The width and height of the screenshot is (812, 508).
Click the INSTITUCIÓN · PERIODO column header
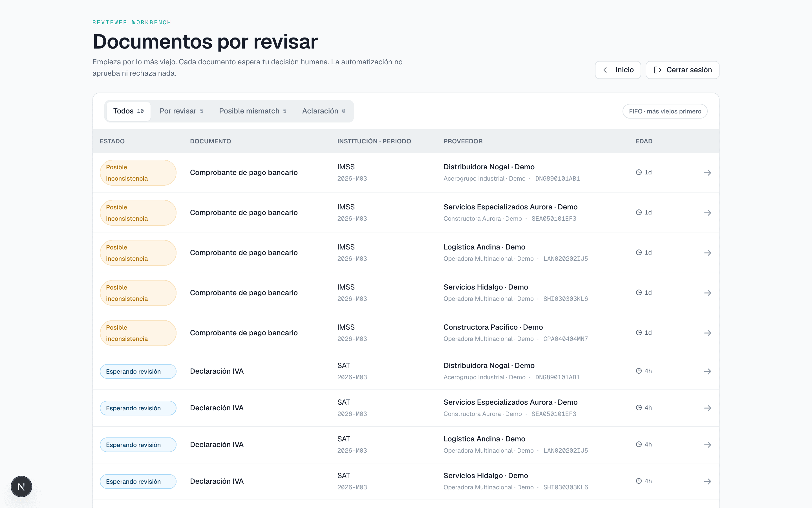click(x=374, y=141)
